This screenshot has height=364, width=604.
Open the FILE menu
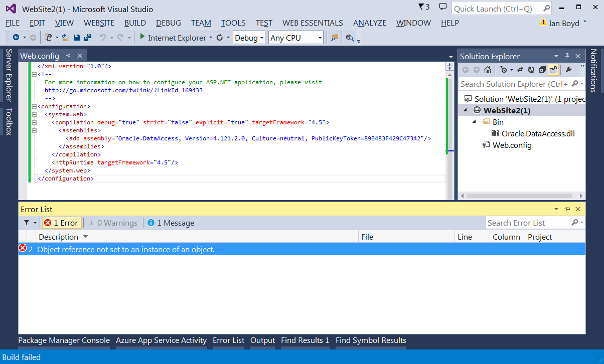(13, 23)
